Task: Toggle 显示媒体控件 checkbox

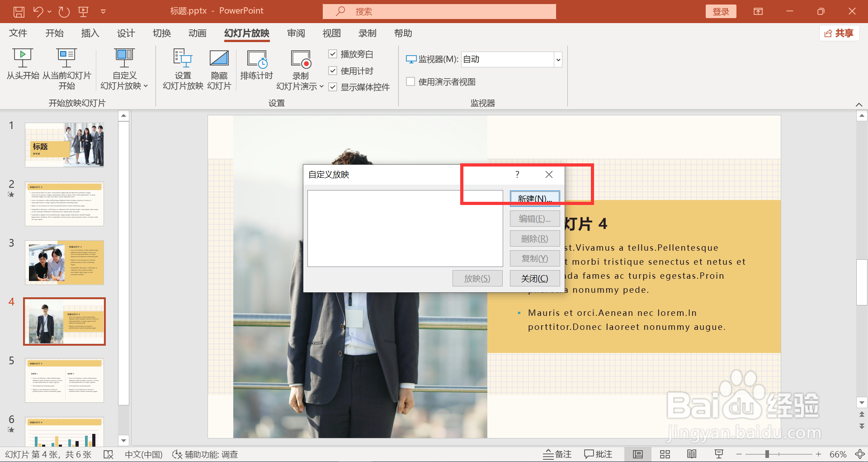Action: (333, 87)
